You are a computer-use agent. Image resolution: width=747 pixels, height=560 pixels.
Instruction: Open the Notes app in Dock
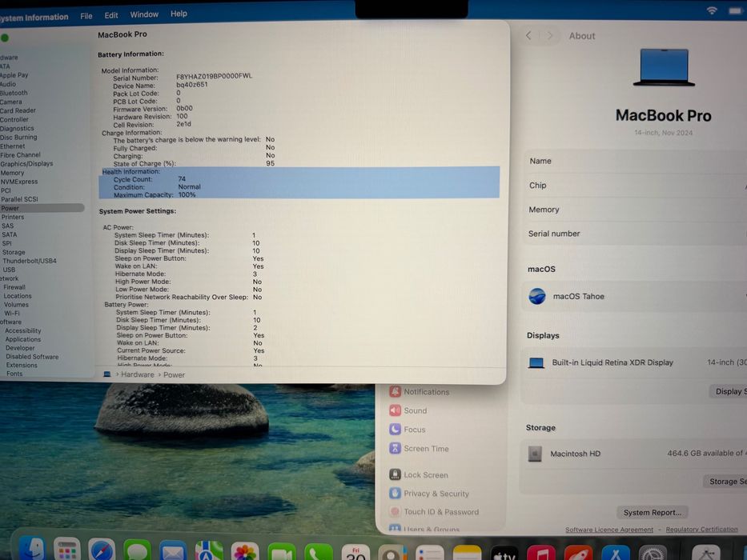click(x=467, y=553)
